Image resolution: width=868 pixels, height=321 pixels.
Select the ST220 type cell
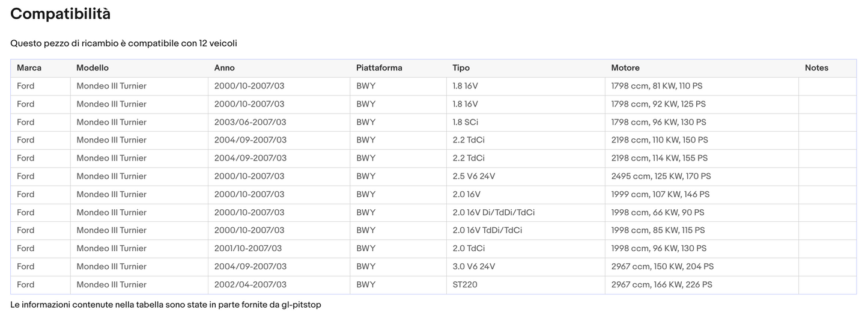(465, 284)
